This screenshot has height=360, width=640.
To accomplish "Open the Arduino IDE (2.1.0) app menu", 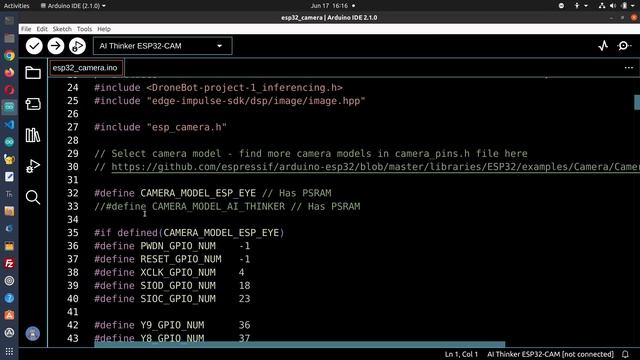I will point(73,6).
